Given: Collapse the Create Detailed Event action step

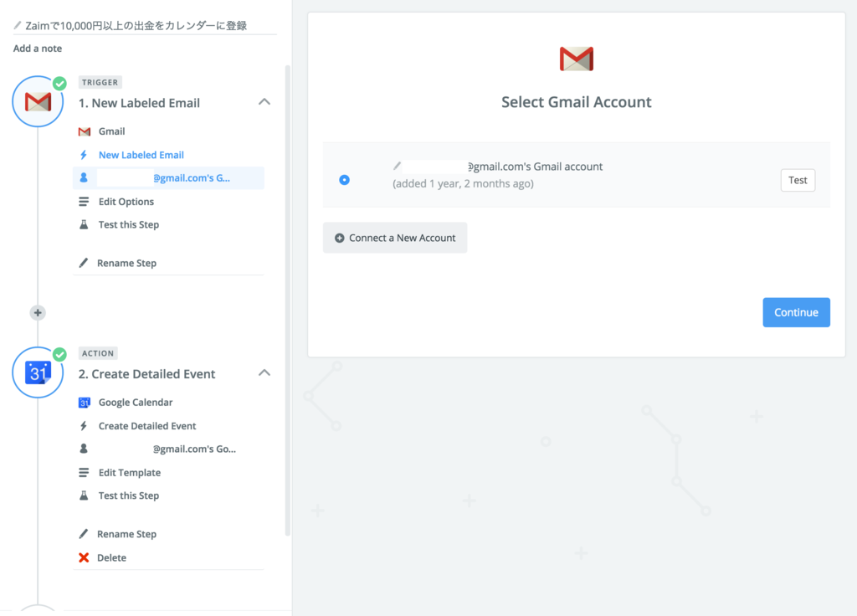Looking at the screenshot, I should (264, 372).
